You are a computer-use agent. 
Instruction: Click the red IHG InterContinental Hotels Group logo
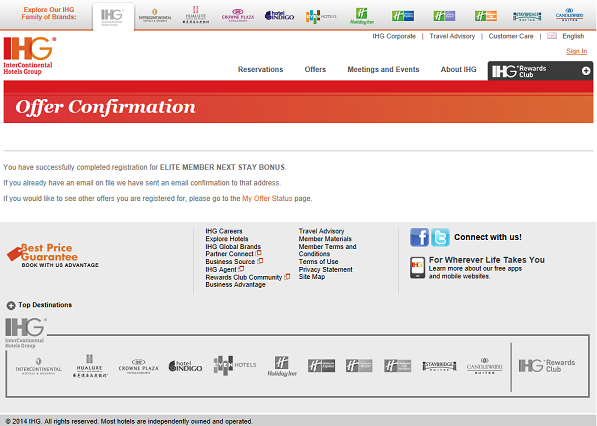click(x=29, y=56)
